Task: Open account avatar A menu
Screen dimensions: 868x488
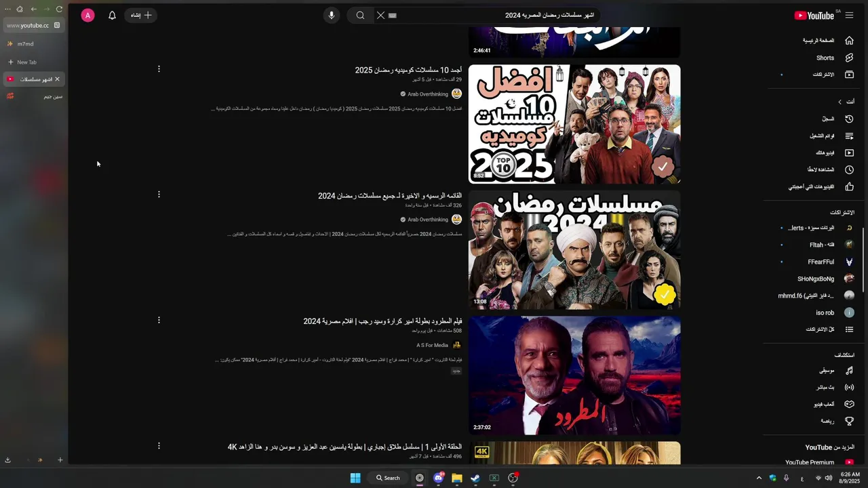Action: click(87, 15)
